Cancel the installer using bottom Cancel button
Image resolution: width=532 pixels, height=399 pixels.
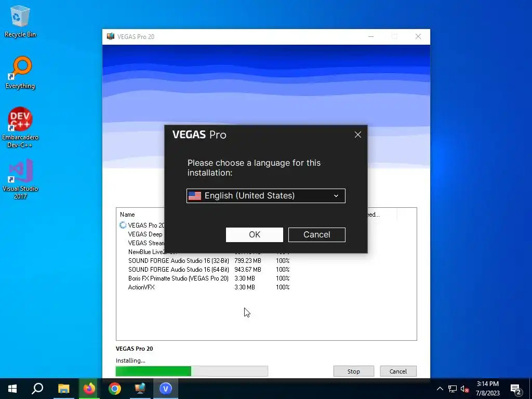(x=398, y=371)
